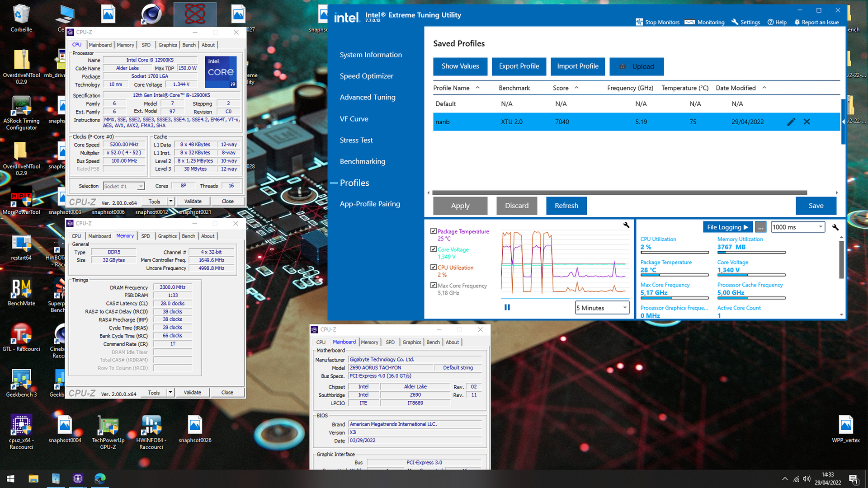Open XTU Settings wrench

[745, 22]
